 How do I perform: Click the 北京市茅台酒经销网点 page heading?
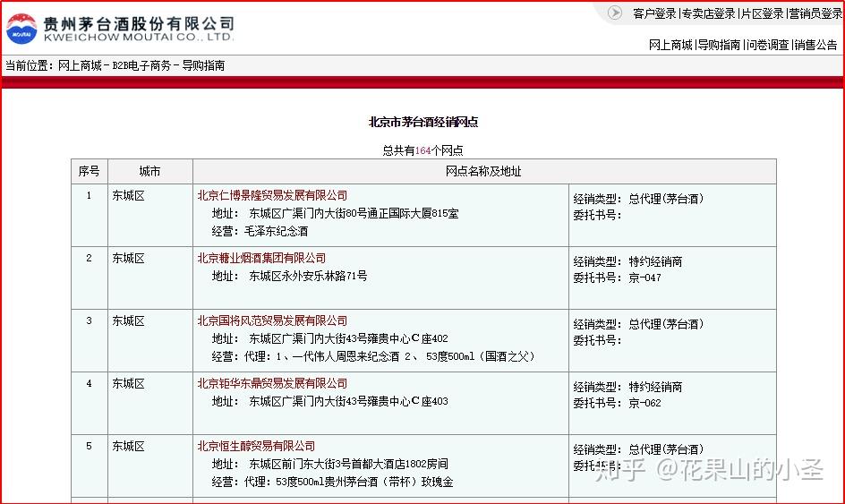coord(423,122)
